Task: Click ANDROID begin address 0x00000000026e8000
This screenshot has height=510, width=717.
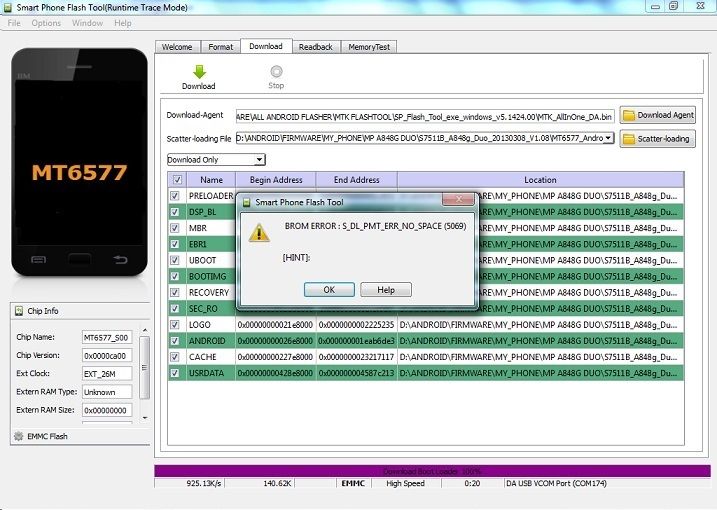Action: 275,341
